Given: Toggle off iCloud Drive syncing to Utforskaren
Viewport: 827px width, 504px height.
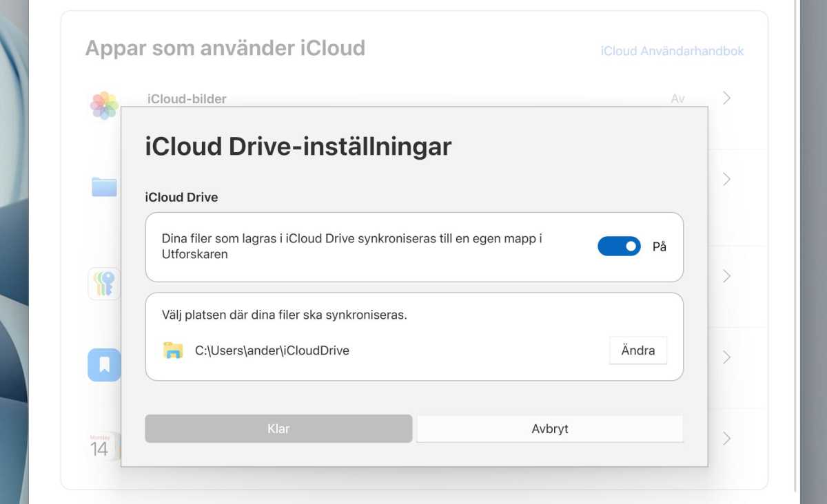Looking at the screenshot, I should coord(619,246).
